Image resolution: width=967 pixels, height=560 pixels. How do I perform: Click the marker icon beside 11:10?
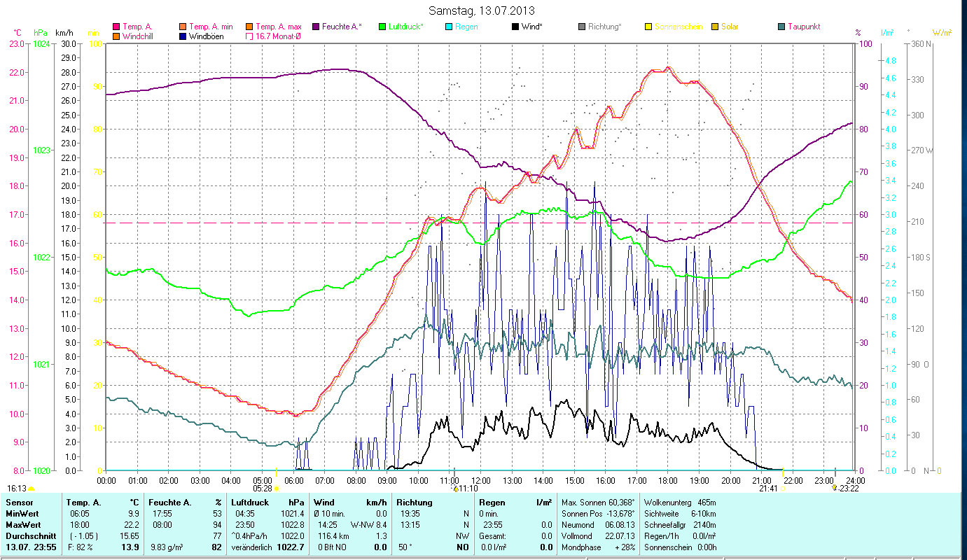click(456, 489)
